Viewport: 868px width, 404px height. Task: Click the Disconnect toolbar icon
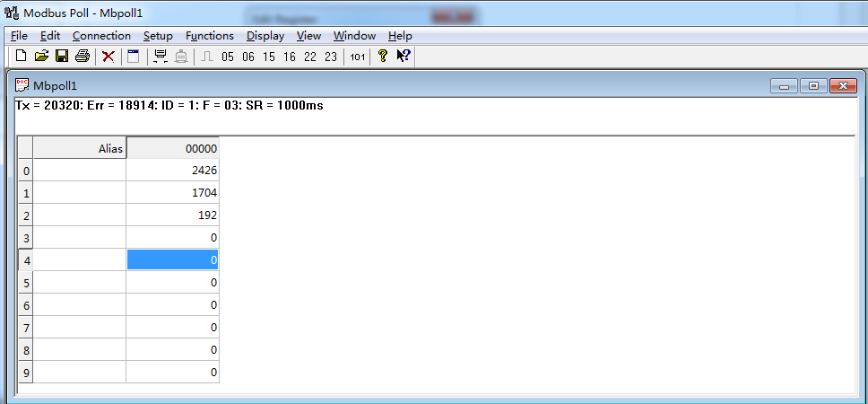pos(181,56)
